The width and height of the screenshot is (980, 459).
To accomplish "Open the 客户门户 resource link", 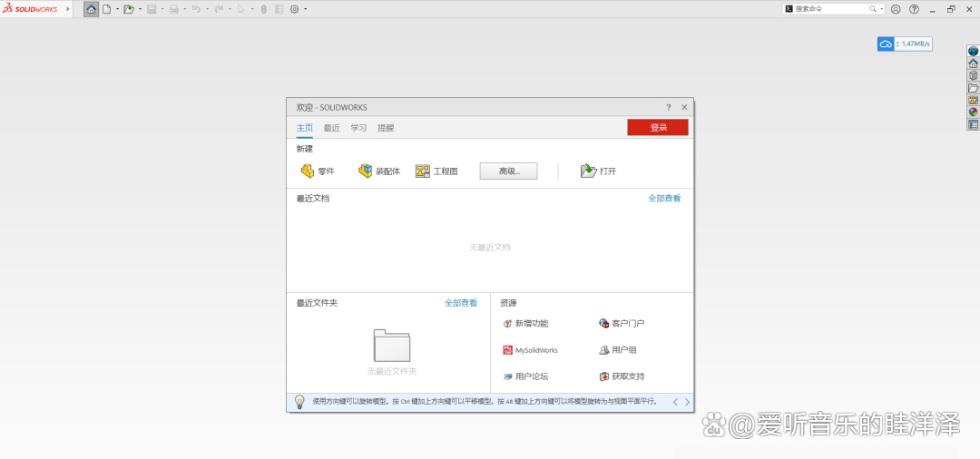I will 622,324.
